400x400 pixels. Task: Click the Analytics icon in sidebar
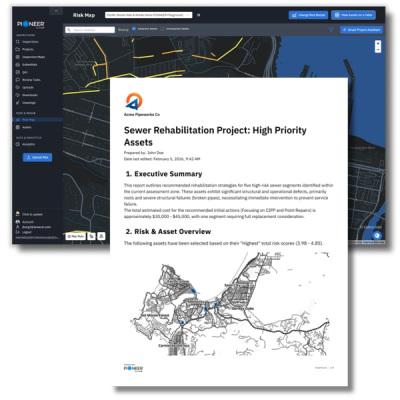click(x=18, y=144)
